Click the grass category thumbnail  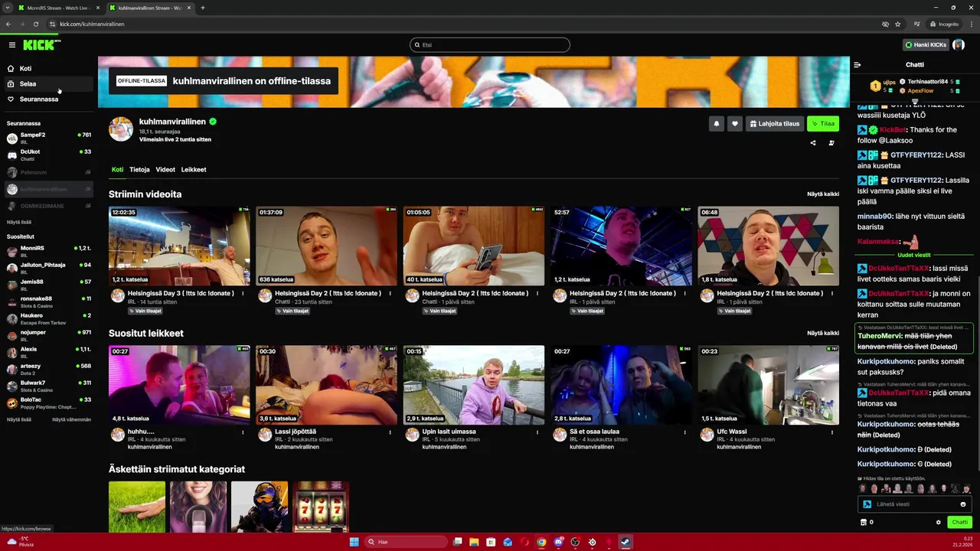point(137,507)
